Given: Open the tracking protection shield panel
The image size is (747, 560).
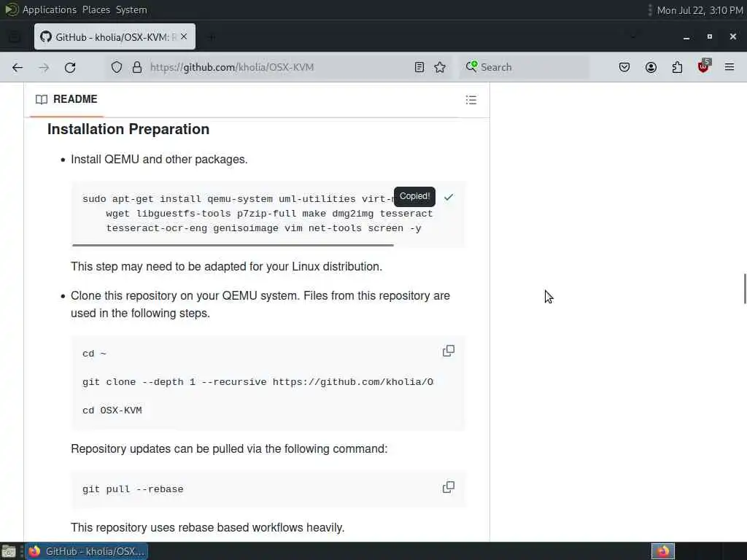Looking at the screenshot, I should tap(117, 67).
